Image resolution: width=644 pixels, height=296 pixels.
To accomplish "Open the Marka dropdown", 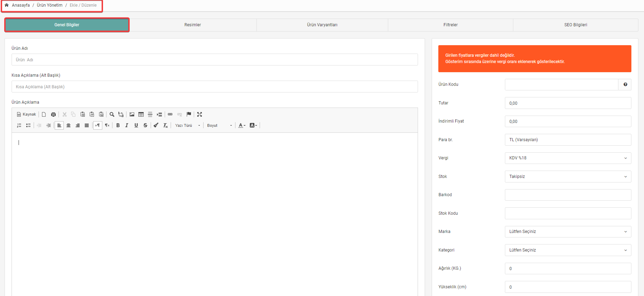I will pos(568,232).
